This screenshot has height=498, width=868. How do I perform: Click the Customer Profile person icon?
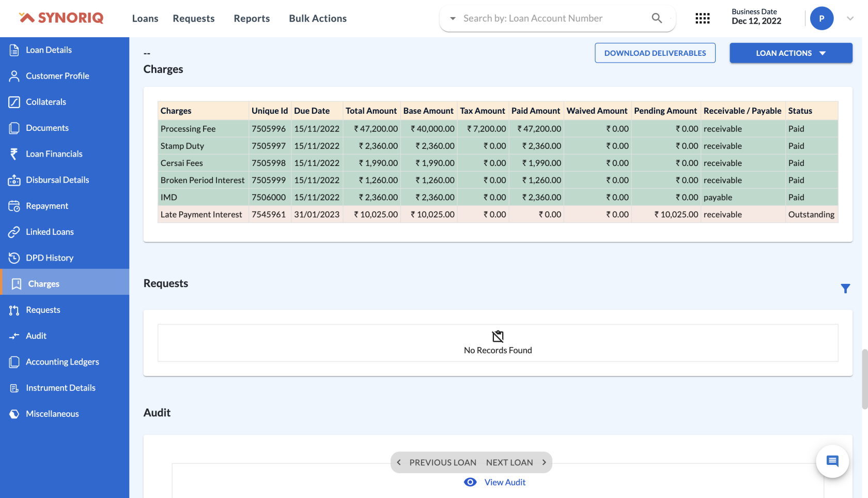tap(14, 76)
